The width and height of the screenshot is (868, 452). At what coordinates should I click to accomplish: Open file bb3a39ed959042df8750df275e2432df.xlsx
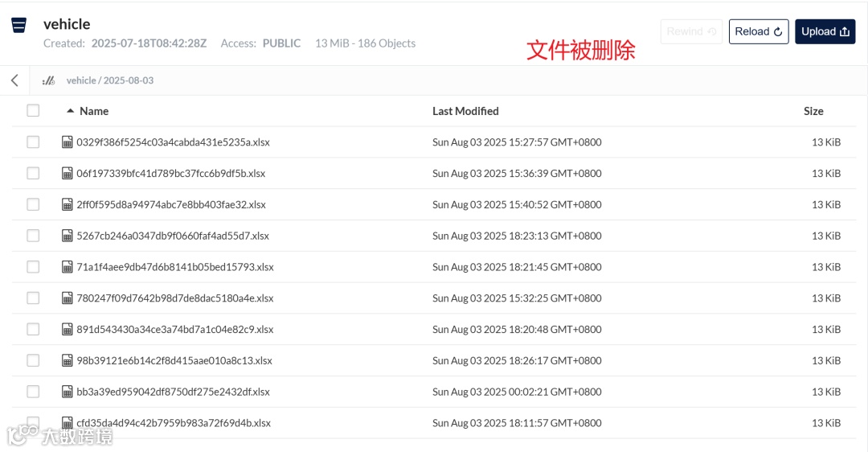(174, 392)
